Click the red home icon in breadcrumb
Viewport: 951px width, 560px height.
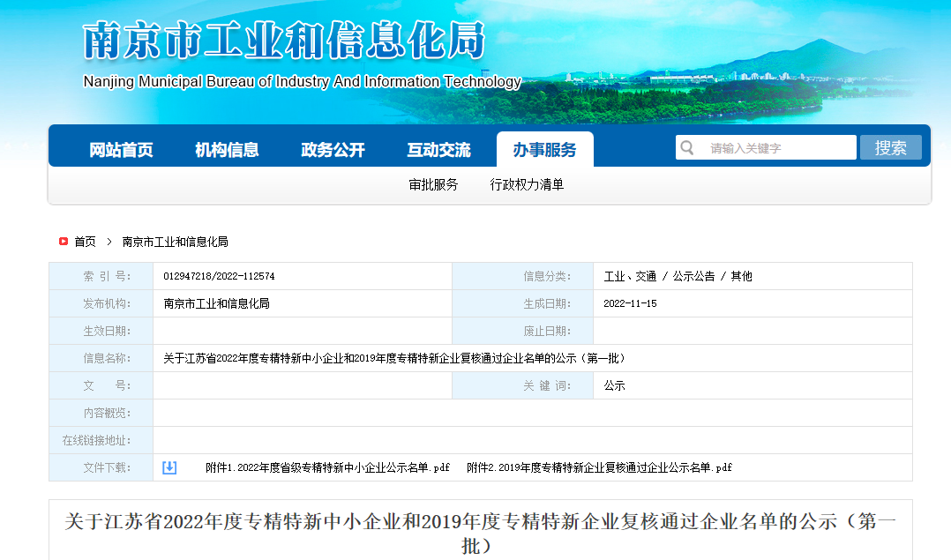(64, 242)
